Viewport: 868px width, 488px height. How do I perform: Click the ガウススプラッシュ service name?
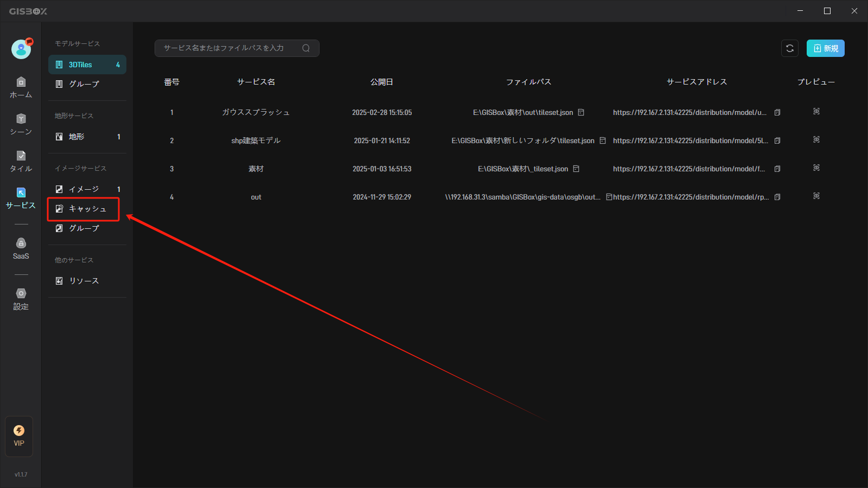256,112
